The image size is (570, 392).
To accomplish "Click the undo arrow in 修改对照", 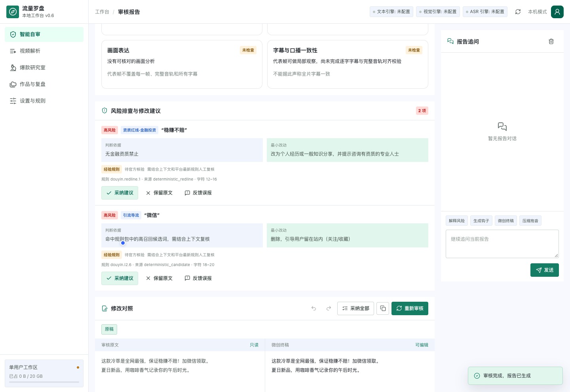I will [x=313, y=308].
